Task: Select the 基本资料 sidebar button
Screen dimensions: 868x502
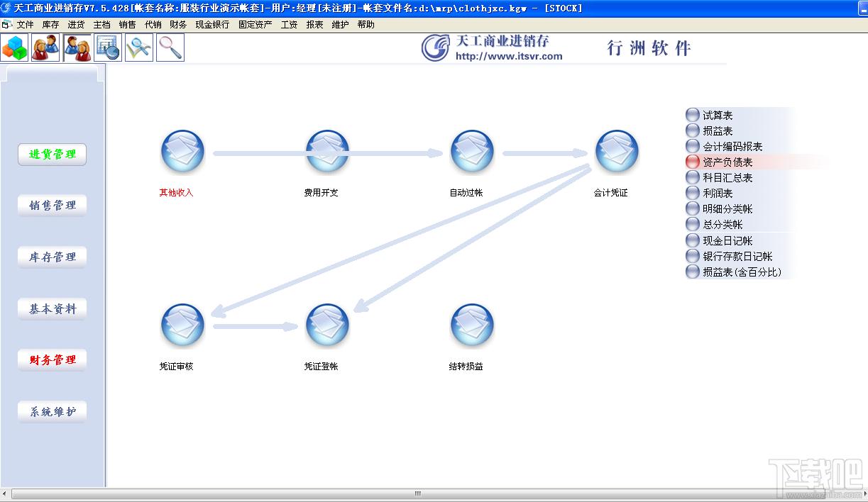Action: 53,308
